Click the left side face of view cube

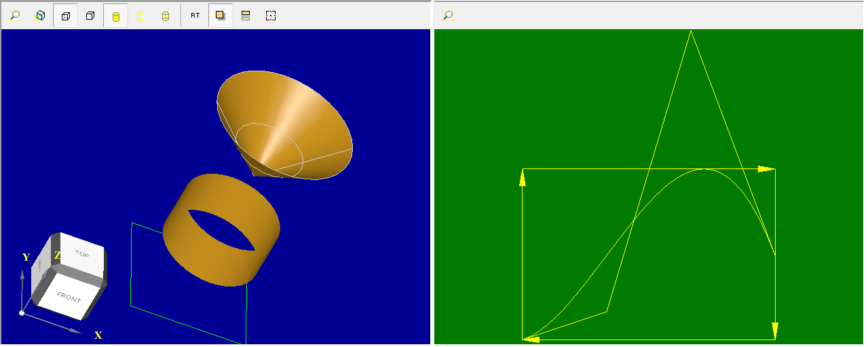(41, 267)
